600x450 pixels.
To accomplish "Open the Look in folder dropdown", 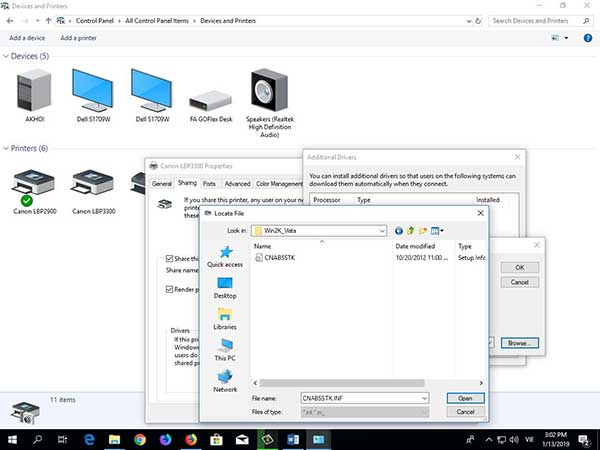I will [x=382, y=231].
